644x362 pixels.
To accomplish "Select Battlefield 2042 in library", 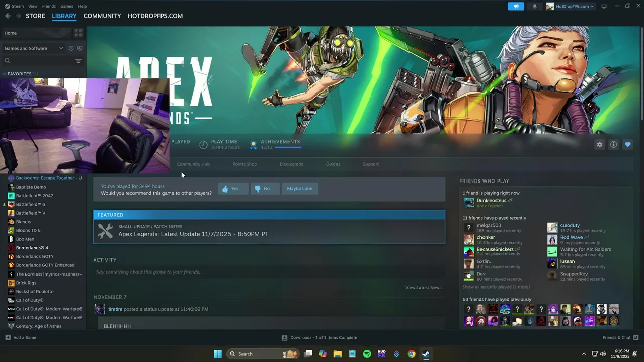I will (x=34, y=196).
